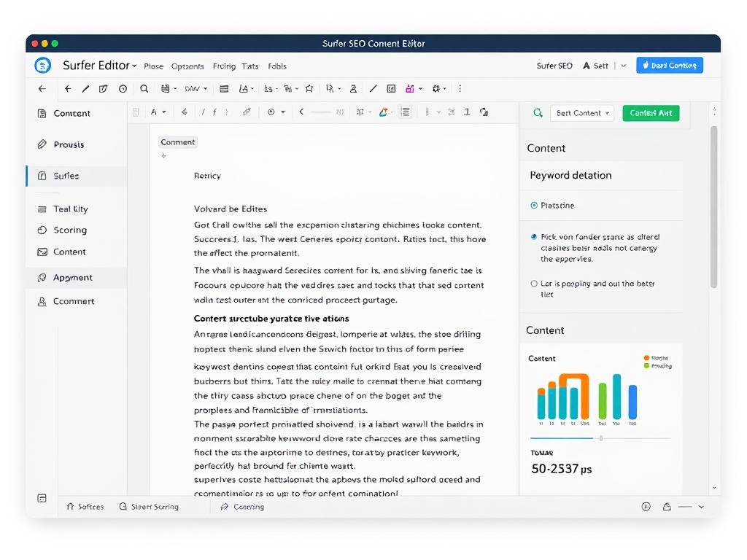The width and height of the screenshot is (747, 560).
Task: Select the 'Ler is poopiny' radio option
Action: coord(533,284)
